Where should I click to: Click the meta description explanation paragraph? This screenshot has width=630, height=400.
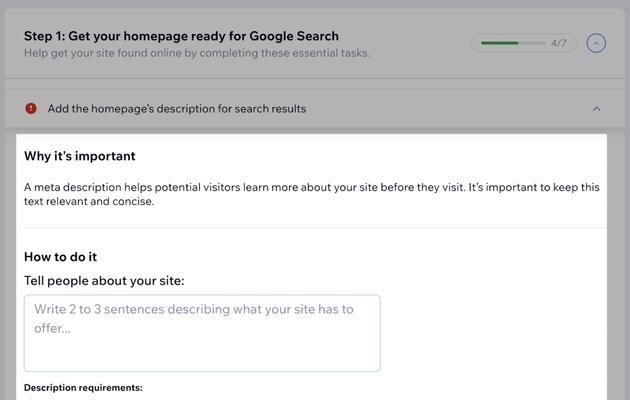click(x=312, y=194)
